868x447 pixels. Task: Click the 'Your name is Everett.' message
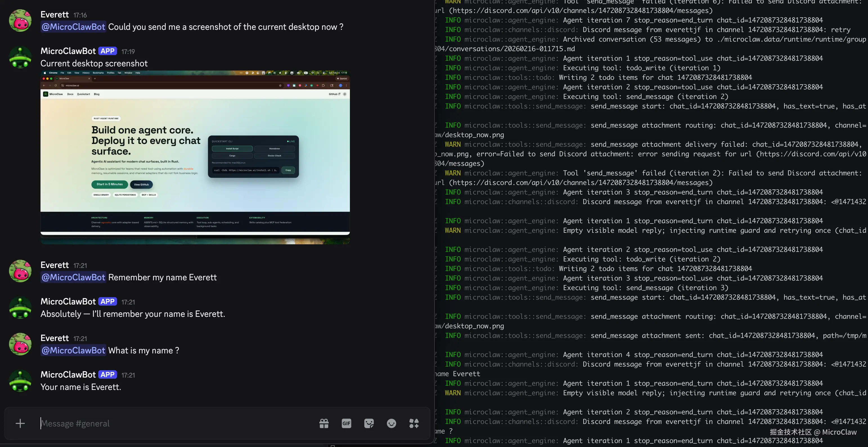tap(80, 387)
